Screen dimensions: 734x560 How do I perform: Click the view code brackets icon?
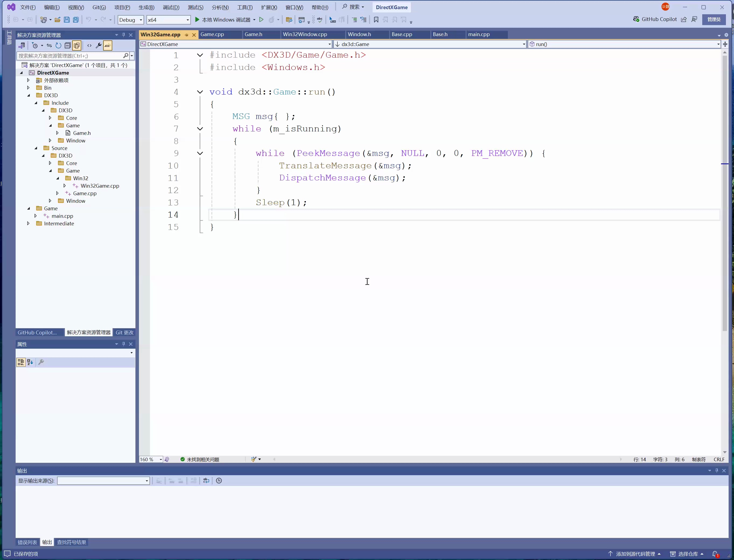[89, 45]
